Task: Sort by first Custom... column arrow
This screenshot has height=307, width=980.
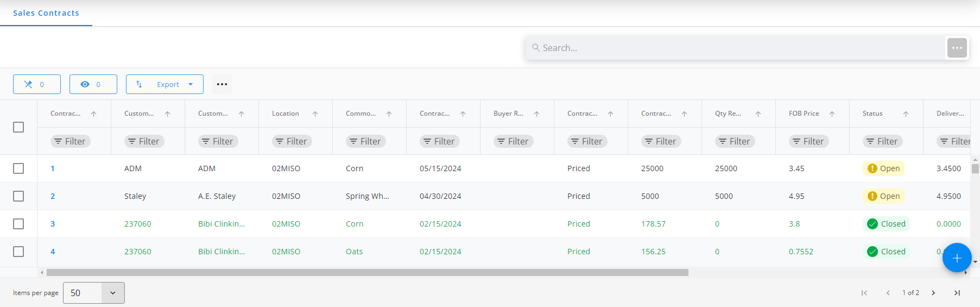Action: pyautogui.click(x=168, y=114)
